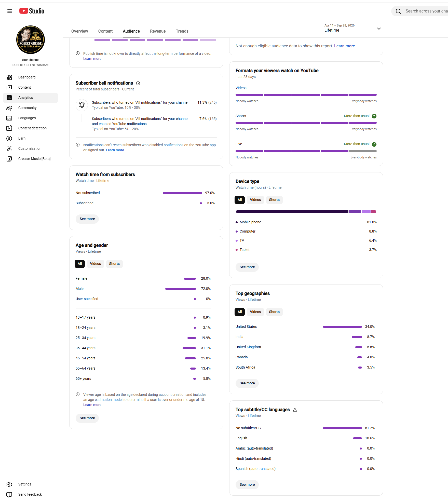This screenshot has height=501, width=448.
Task: Open the Earn section
Action: [30, 138]
